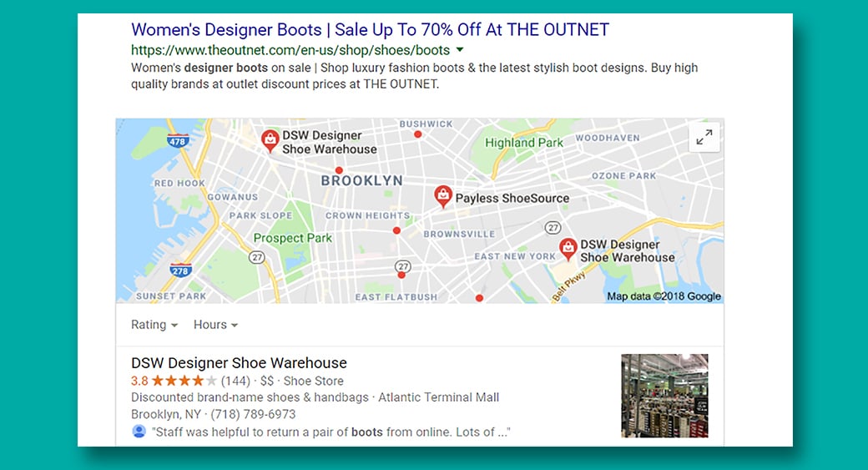
Task: Click the theoutnet.com green URL text
Action: point(290,50)
